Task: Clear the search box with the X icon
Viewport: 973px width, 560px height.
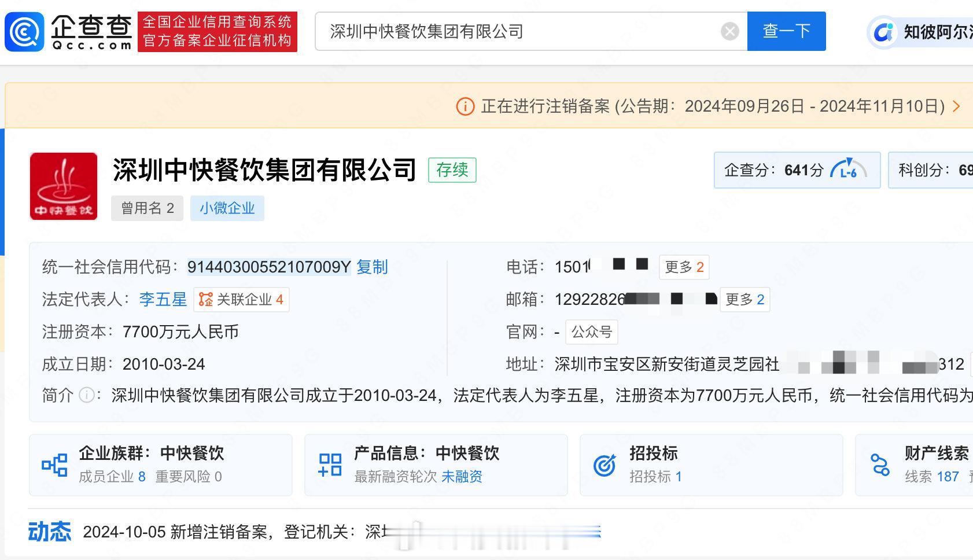Action: [x=729, y=31]
